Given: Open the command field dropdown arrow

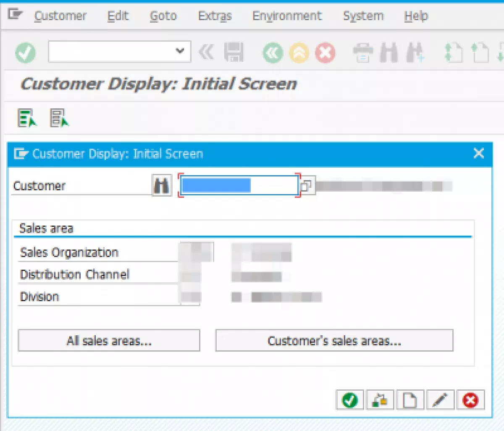Looking at the screenshot, I should [180, 51].
